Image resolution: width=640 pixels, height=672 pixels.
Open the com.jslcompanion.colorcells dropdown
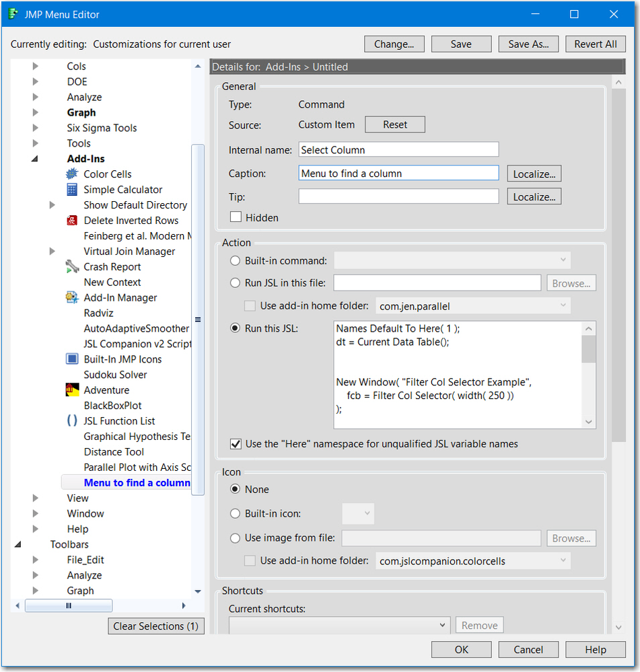[473, 560]
